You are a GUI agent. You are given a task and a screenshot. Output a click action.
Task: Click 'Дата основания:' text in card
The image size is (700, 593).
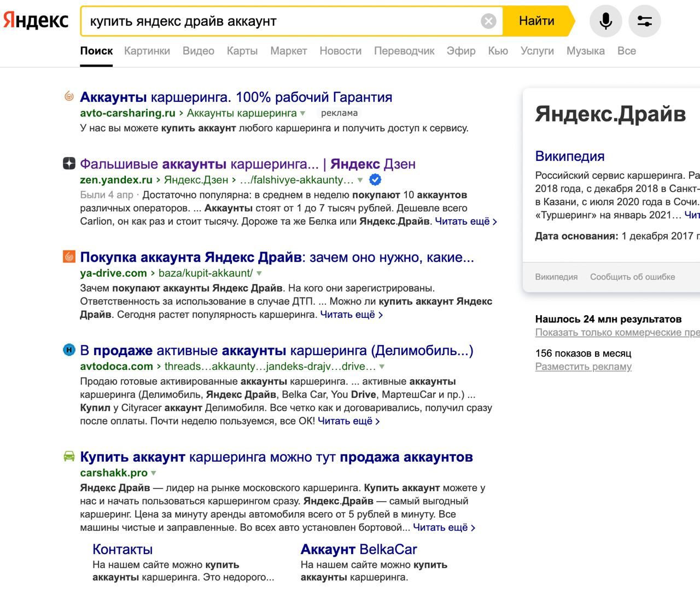(x=577, y=236)
